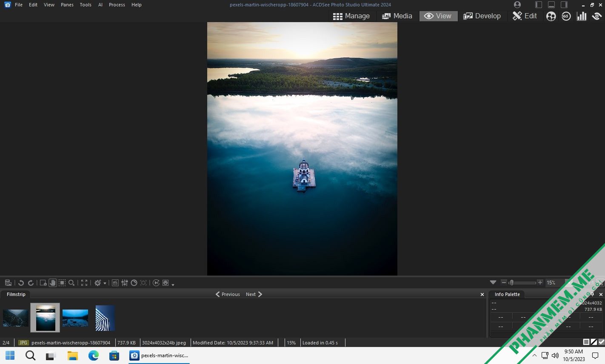Open the Messages eye icon
The image size is (605, 364).
point(597,16)
